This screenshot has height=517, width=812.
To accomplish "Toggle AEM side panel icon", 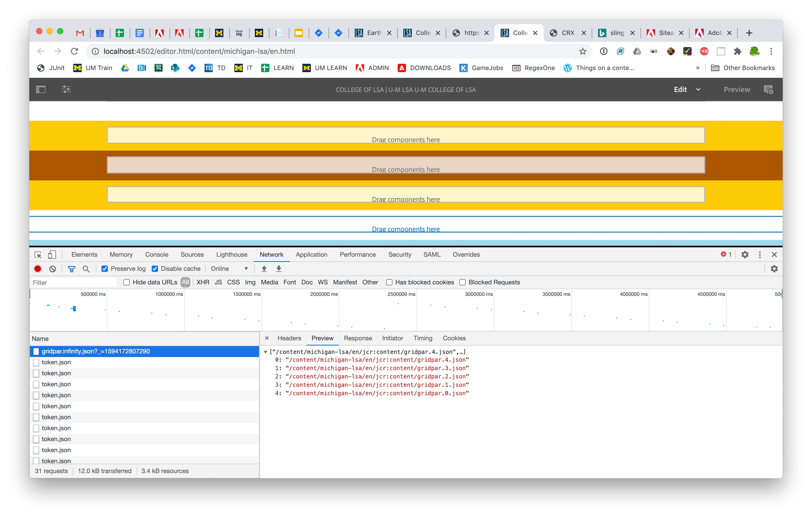I will coord(41,89).
